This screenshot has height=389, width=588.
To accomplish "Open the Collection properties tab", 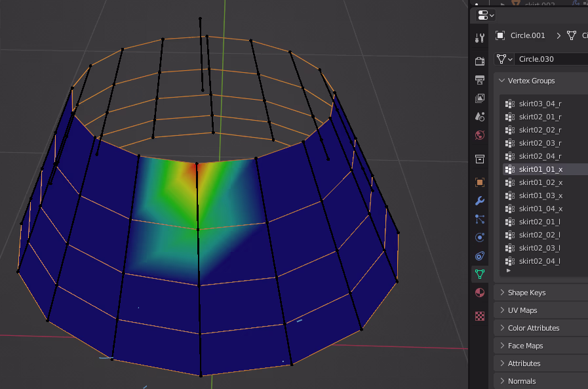I will pyautogui.click(x=480, y=159).
